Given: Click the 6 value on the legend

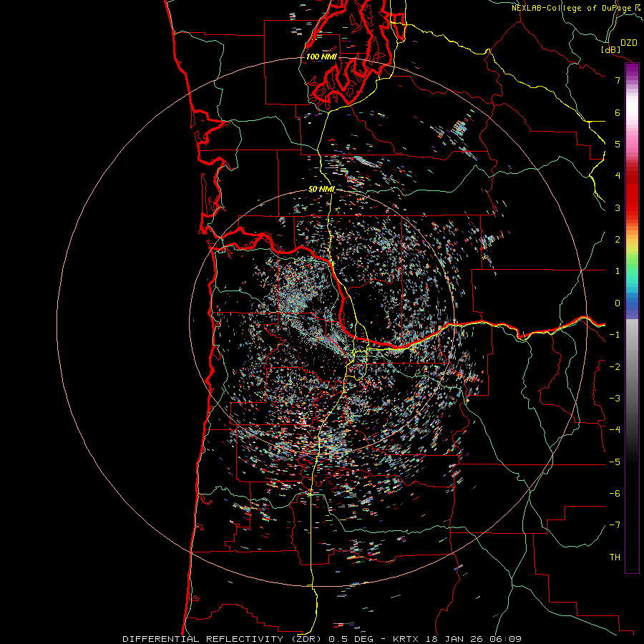Looking at the screenshot, I should coord(618,112).
